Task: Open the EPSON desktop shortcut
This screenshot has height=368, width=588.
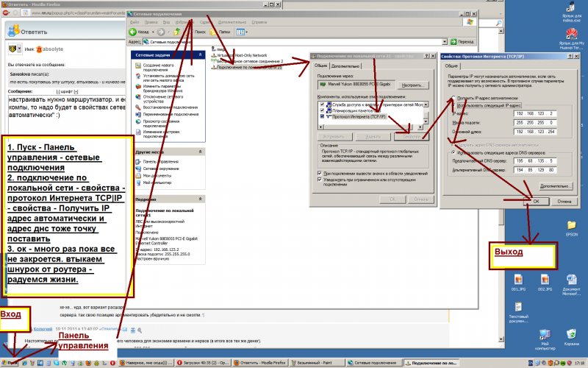Action: (571, 229)
